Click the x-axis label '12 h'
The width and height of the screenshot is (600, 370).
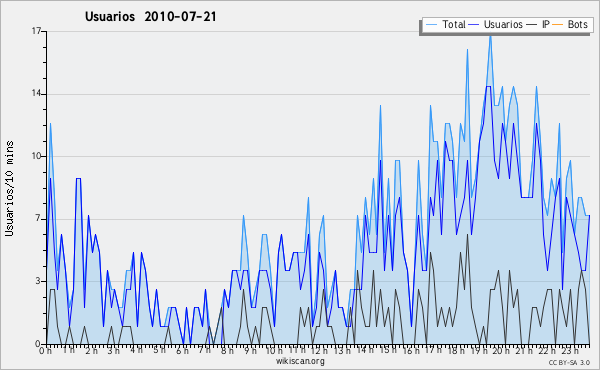(319, 351)
